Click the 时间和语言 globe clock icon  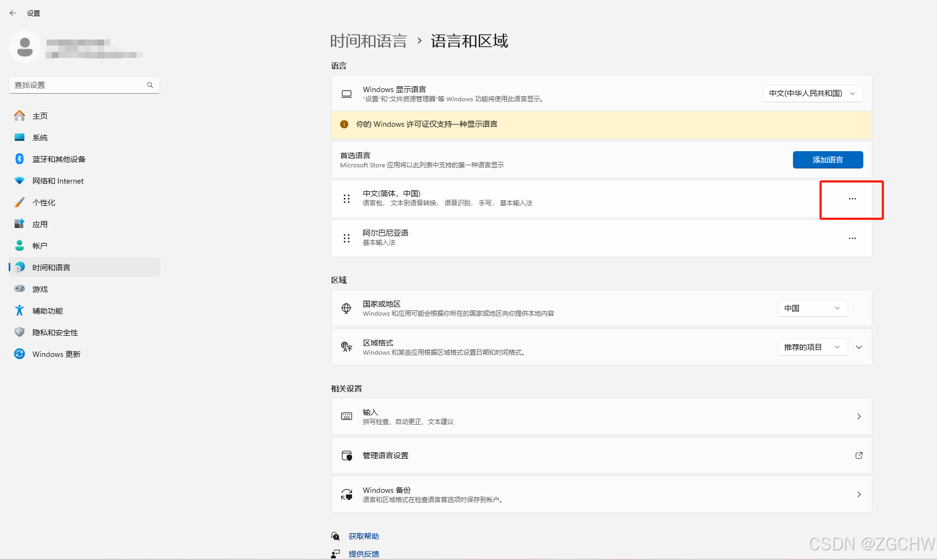pos(19,267)
